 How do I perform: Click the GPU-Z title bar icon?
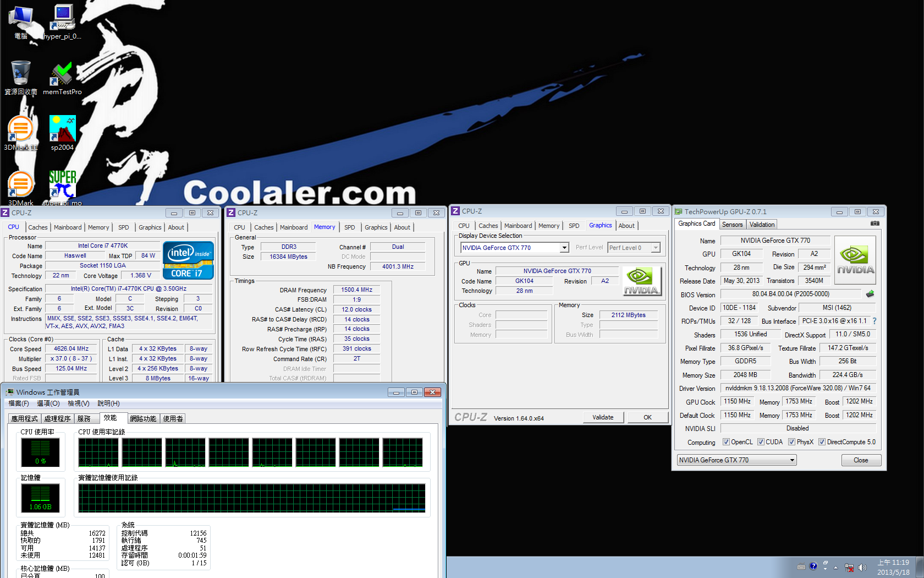(679, 211)
